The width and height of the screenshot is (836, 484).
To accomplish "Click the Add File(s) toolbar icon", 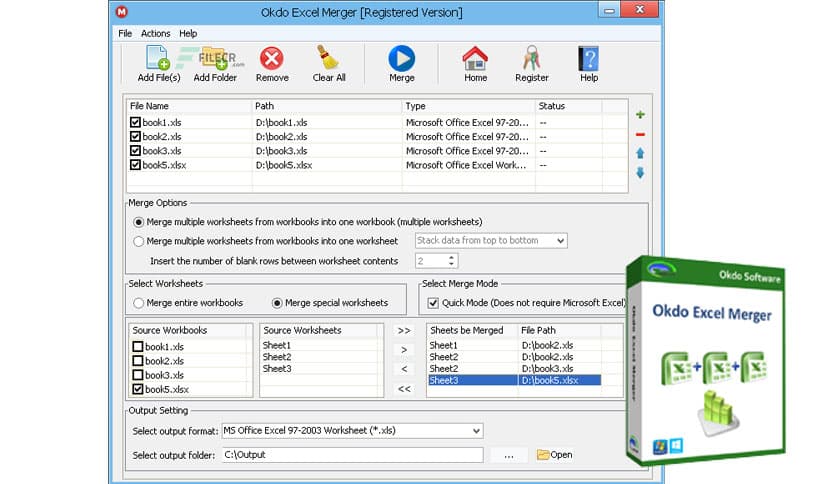I will pyautogui.click(x=158, y=58).
